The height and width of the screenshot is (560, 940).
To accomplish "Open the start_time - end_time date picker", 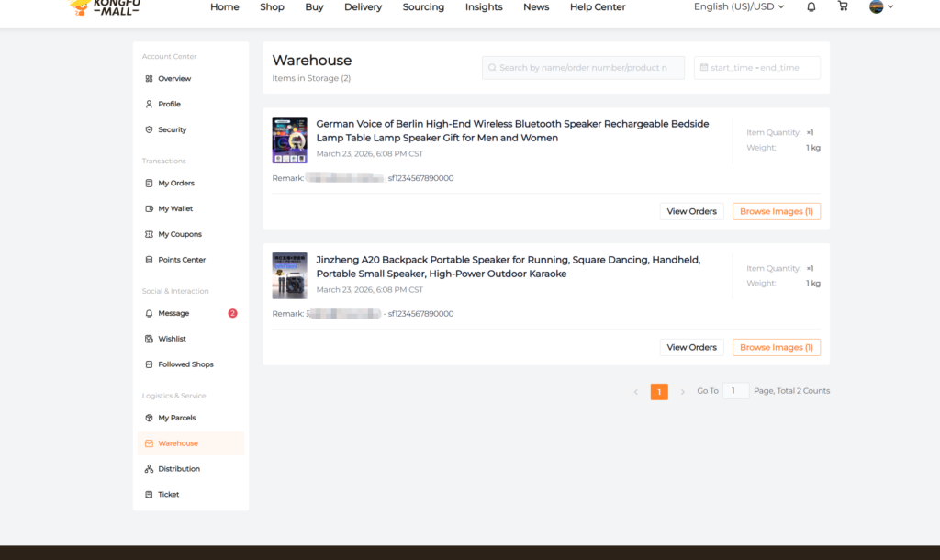I will click(x=756, y=68).
